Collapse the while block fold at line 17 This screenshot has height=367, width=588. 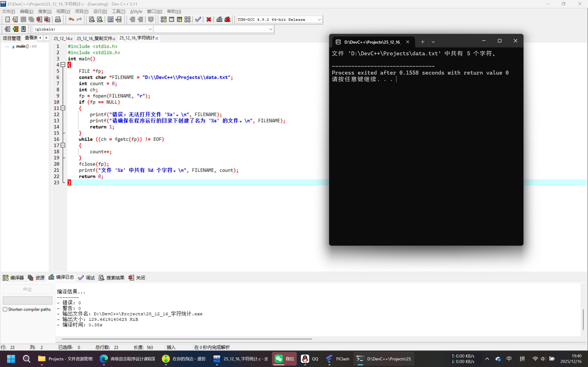click(63, 145)
